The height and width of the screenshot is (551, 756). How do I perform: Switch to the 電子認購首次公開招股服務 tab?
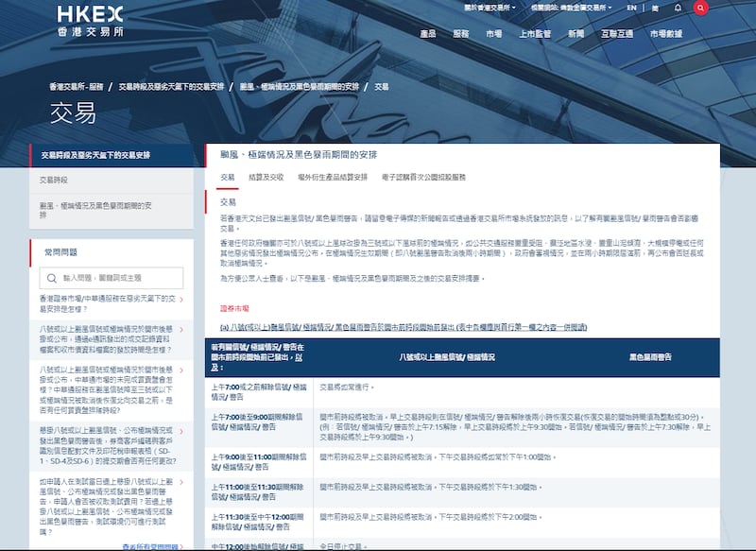423,178
